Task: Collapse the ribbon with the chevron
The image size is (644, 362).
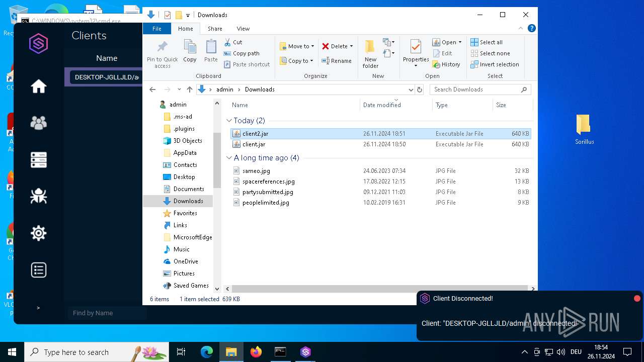Action: [x=521, y=28]
